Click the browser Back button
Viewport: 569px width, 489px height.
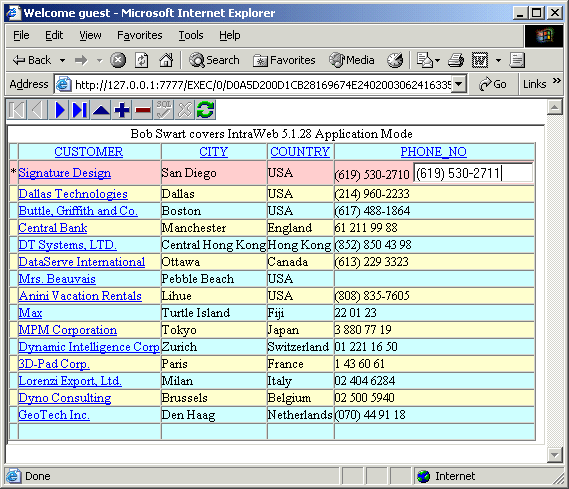coord(32,60)
